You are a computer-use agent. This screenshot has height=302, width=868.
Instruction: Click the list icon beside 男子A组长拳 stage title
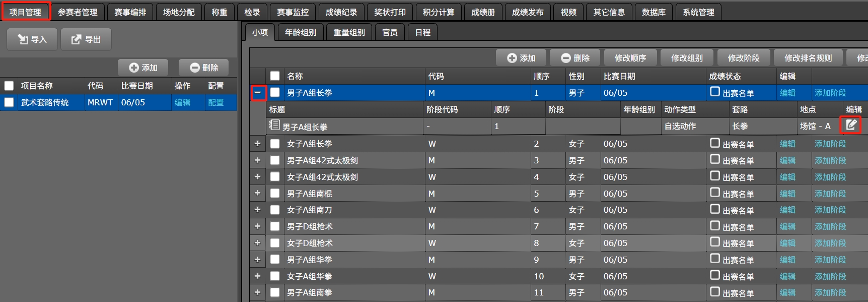[274, 125]
